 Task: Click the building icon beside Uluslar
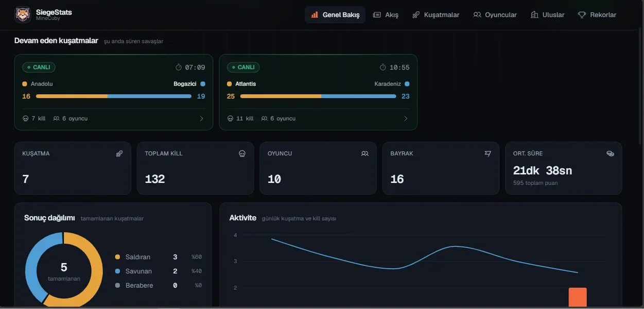pyautogui.click(x=534, y=15)
